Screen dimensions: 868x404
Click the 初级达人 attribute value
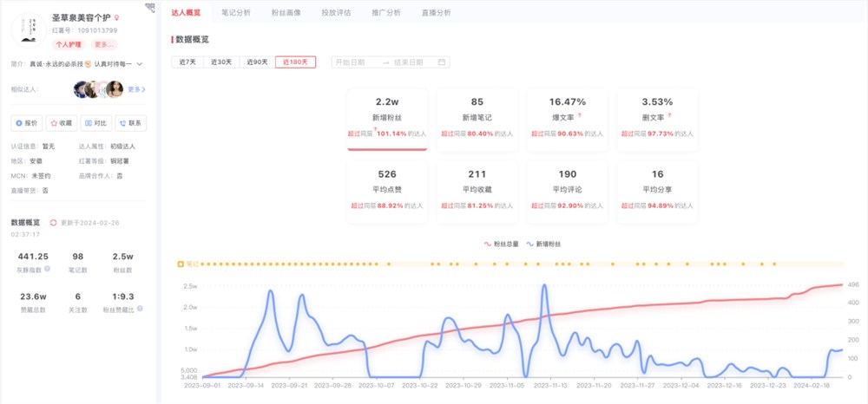[x=122, y=147]
